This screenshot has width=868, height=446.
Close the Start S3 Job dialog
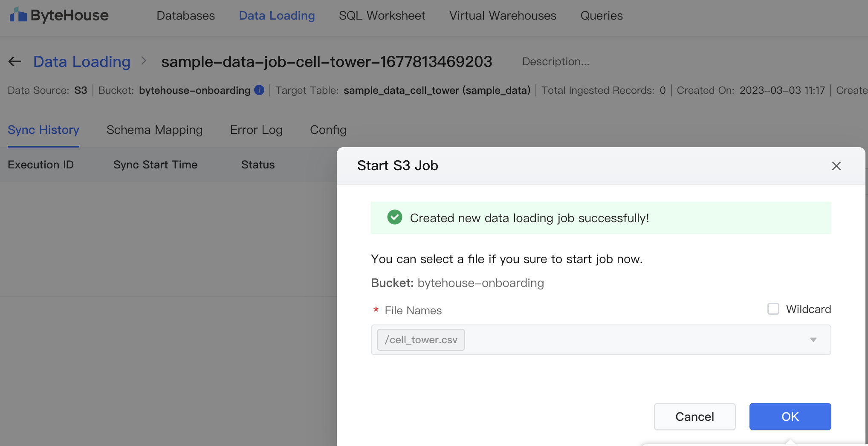[836, 166]
